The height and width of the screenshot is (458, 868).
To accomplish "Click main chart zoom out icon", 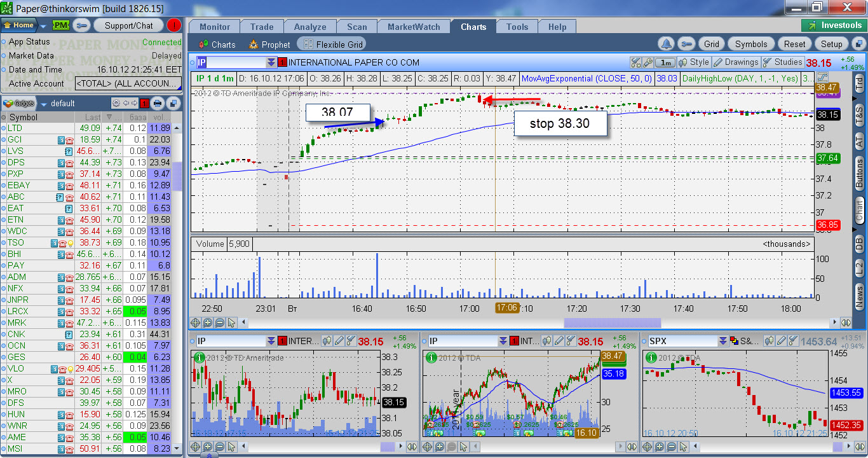I will [x=220, y=323].
